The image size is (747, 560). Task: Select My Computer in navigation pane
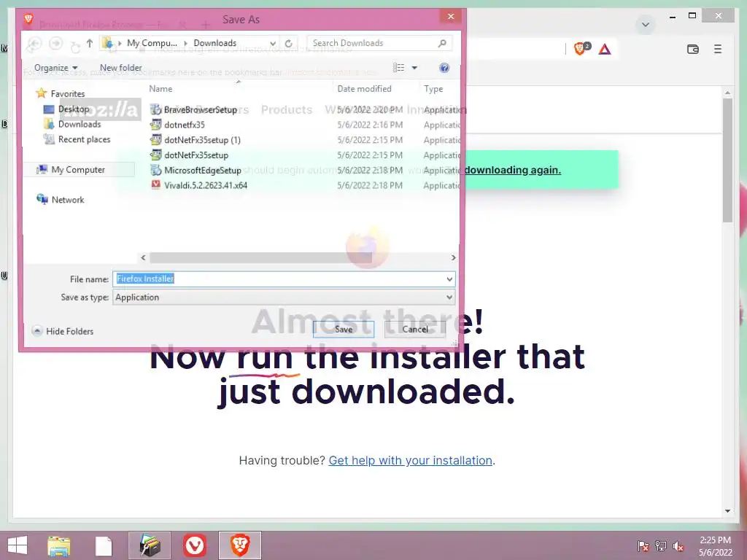point(77,169)
